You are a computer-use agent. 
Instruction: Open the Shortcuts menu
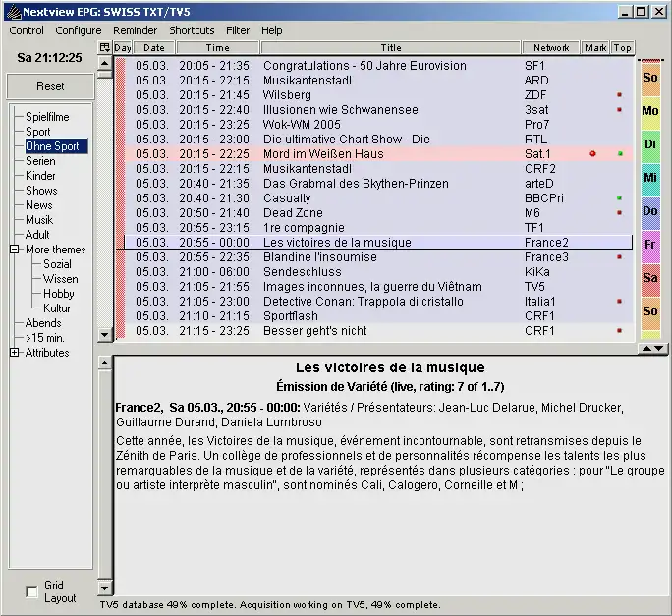click(x=192, y=30)
